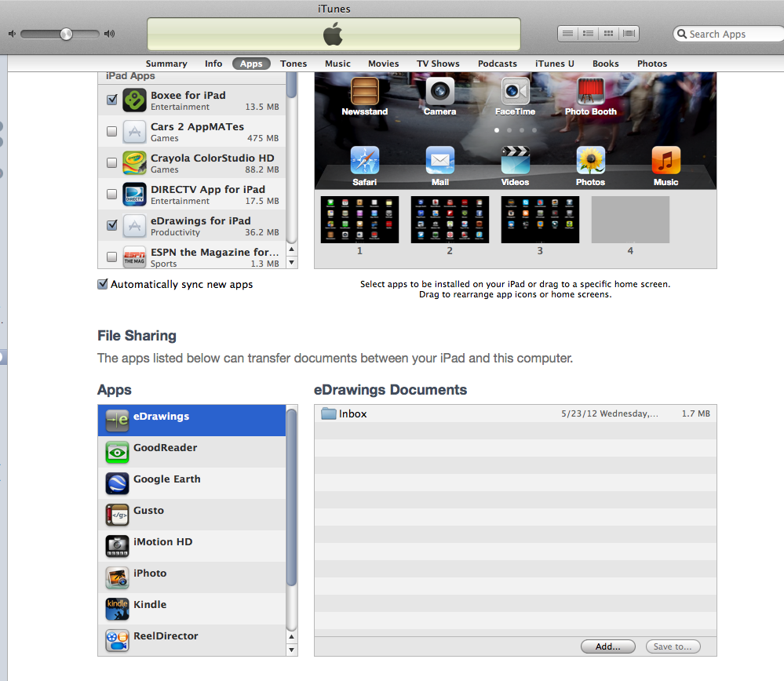The image size is (784, 681).
Task: Adjust the volume slider knob
Action: coord(66,34)
